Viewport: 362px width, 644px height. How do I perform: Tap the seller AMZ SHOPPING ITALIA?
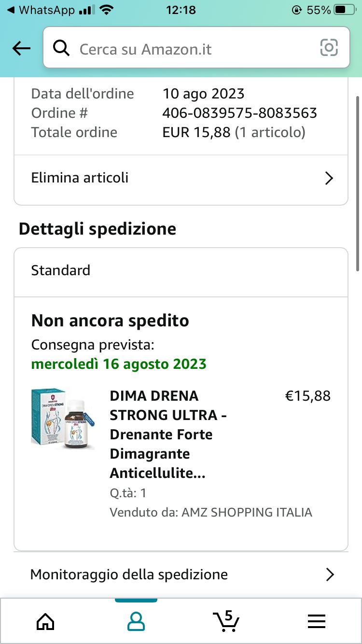[247, 512]
